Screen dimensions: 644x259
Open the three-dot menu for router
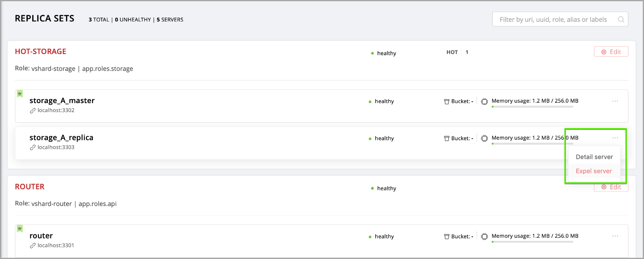pos(615,236)
